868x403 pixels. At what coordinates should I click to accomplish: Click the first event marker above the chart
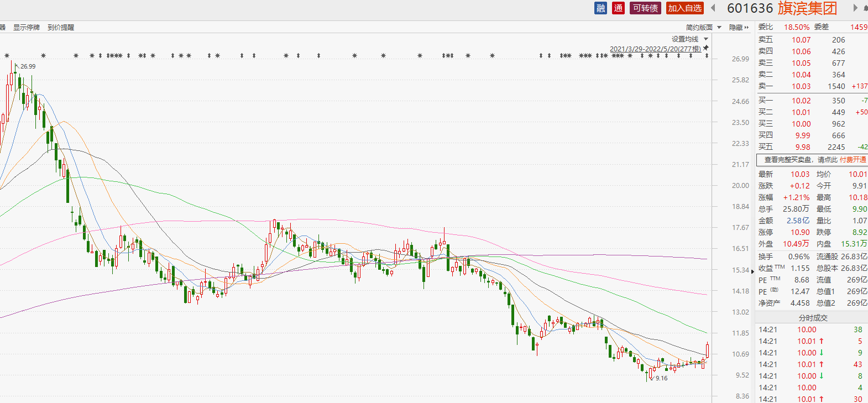(7, 56)
